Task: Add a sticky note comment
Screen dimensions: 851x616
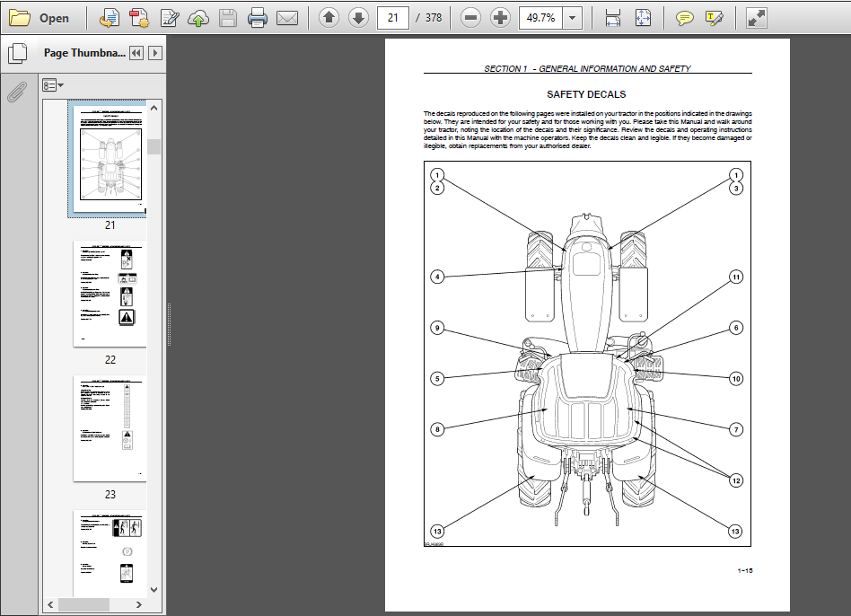Action: point(684,18)
